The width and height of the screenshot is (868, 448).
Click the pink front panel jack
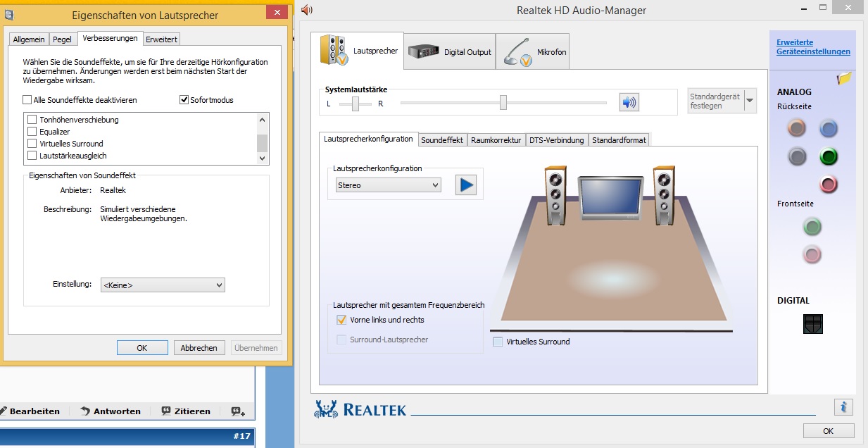tap(812, 254)
